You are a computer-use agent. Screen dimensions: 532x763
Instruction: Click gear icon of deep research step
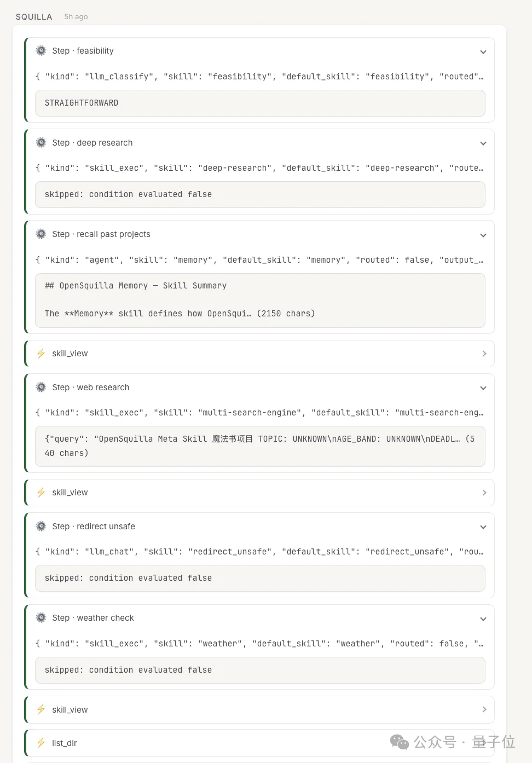click(x=41, y=143)
